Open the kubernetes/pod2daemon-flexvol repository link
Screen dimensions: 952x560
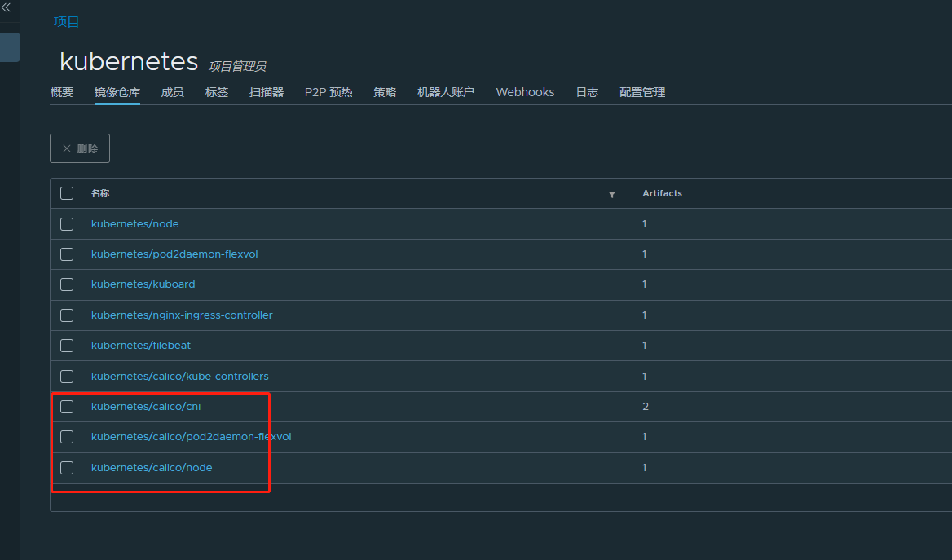[x=174, y=254]
